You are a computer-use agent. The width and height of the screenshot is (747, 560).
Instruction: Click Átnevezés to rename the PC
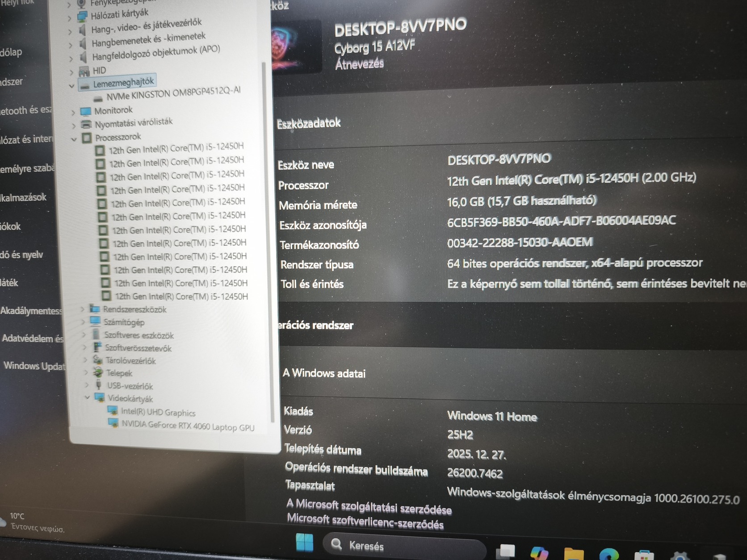coord(360,64)
